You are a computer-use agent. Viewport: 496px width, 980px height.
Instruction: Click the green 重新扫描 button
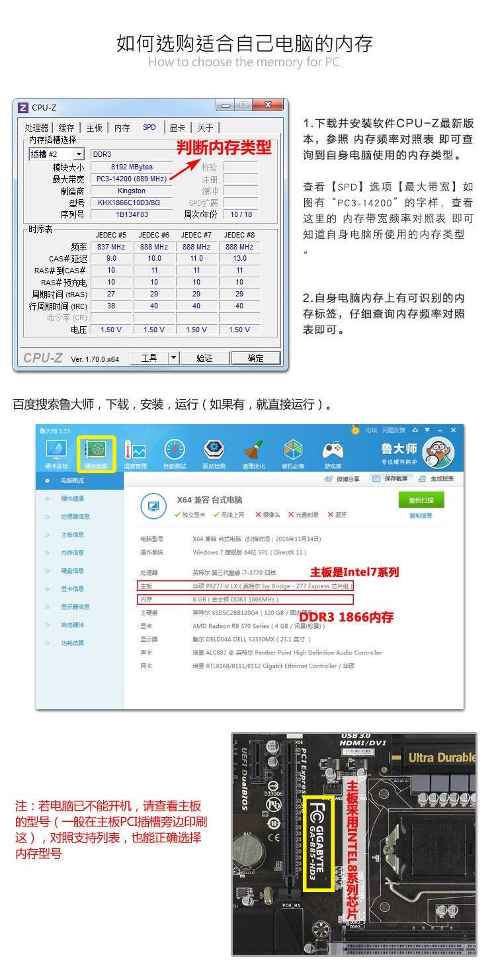pyautogui.click(x=421, y=500)
